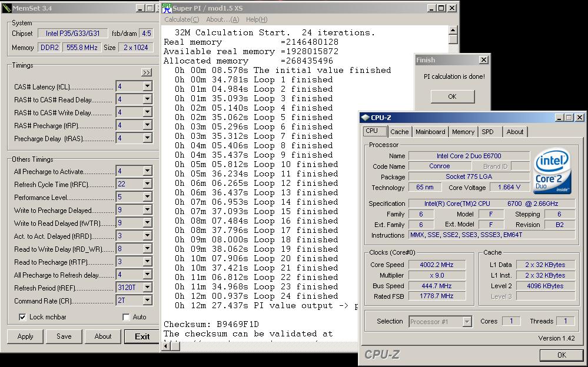Screen dimensions: 588x367
Task: Click the Memory frequency value 555.8 MHz
Action: [82, 48]
